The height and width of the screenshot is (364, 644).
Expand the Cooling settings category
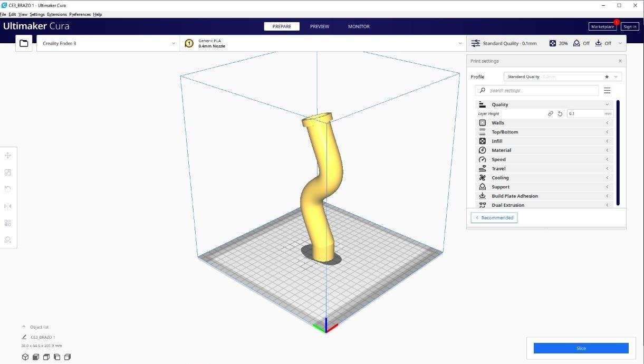[x=544, y=178]
